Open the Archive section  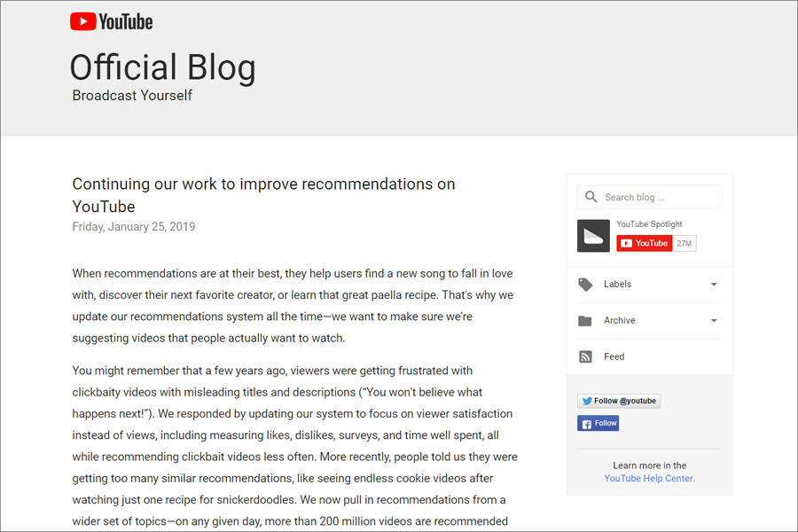click(x=620, y=320)
